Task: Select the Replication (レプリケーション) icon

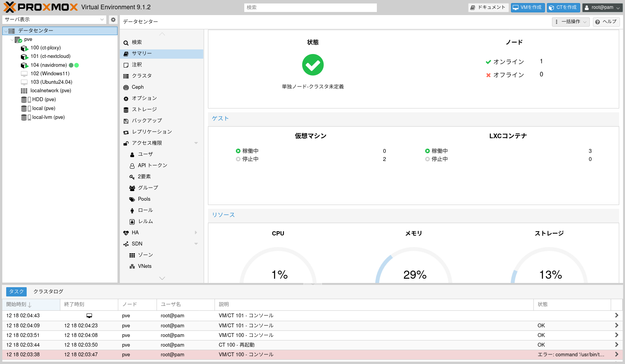Action: (x=126, y=132)
